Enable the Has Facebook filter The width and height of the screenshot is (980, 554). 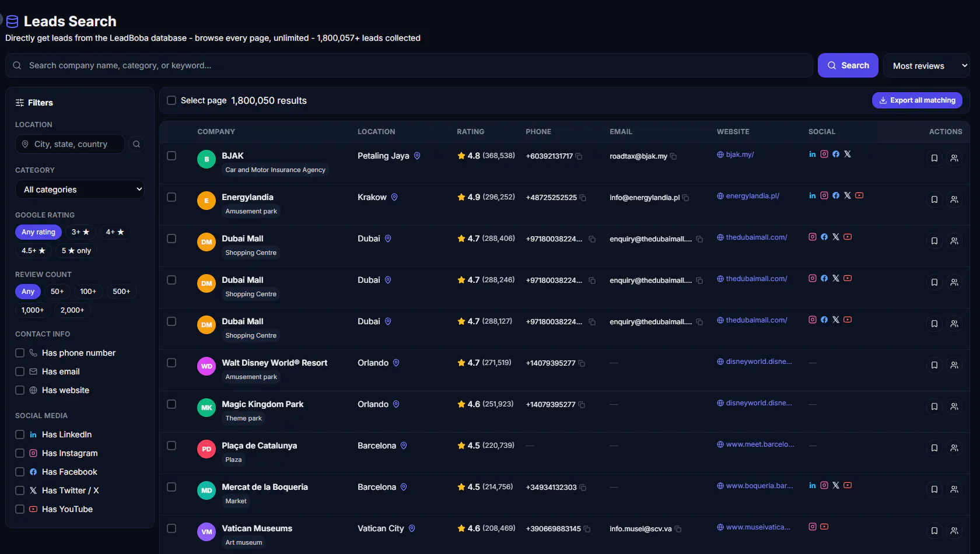(20, 472)
